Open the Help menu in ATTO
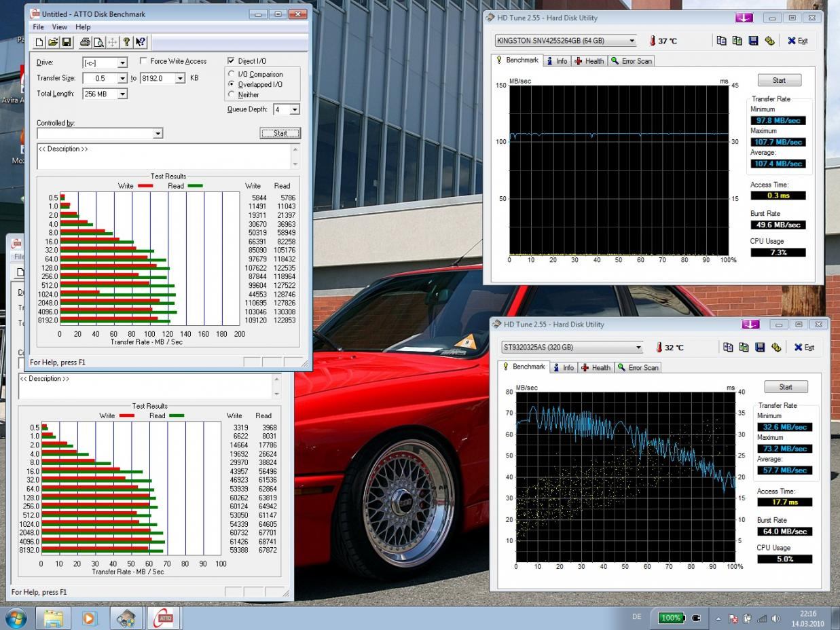The height and width of the screenshot is (630, 840). pos(83,27)
